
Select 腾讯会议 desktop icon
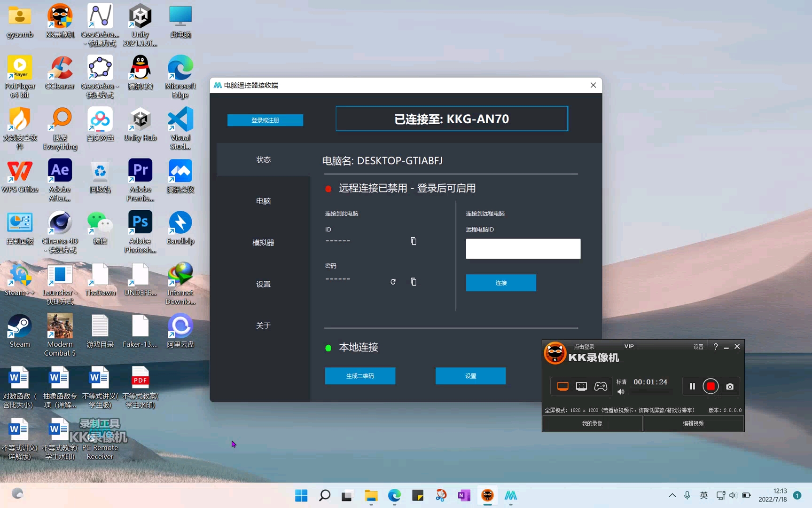[180, 176]
